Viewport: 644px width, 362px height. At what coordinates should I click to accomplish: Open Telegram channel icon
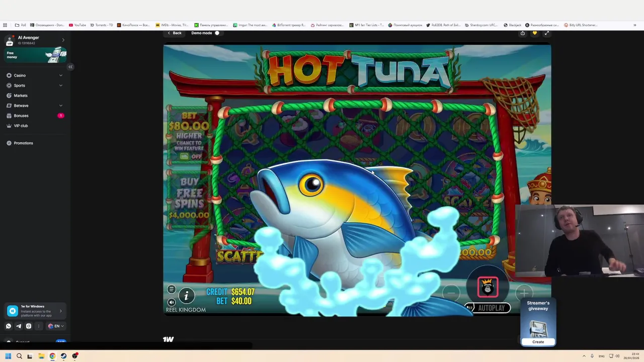pyautogui.click(x=19, y=326)
